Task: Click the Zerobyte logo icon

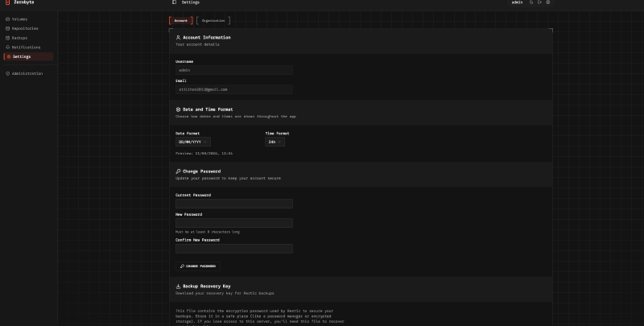Action: pyautogui.click(x=7, y=2)
